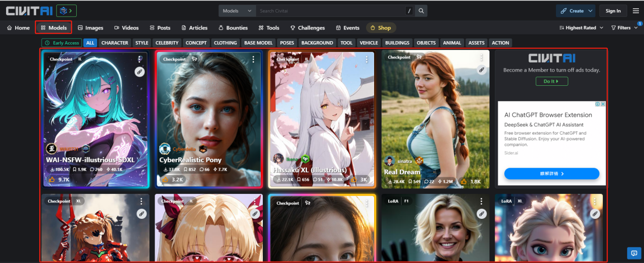Select the CHARACTER category filter
The width and height of the screenshot is (644, 263).
pyautogui.click(x=114, y=43)
